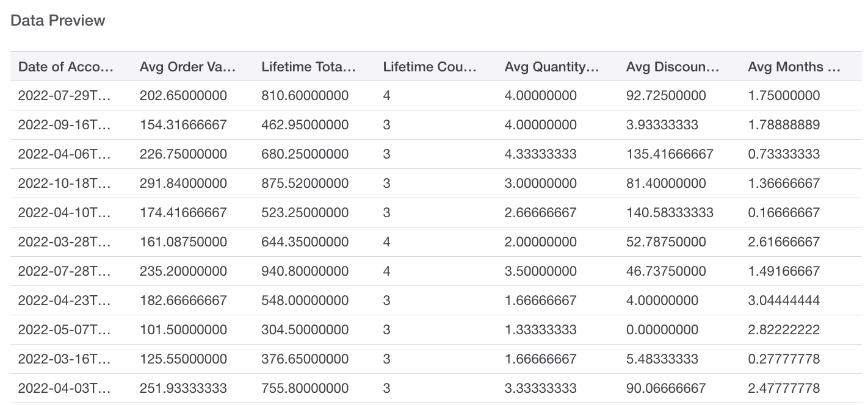The image size is (868, 405).
Task: Select lifetime total 523.25000000
Action: click(305, 213)
